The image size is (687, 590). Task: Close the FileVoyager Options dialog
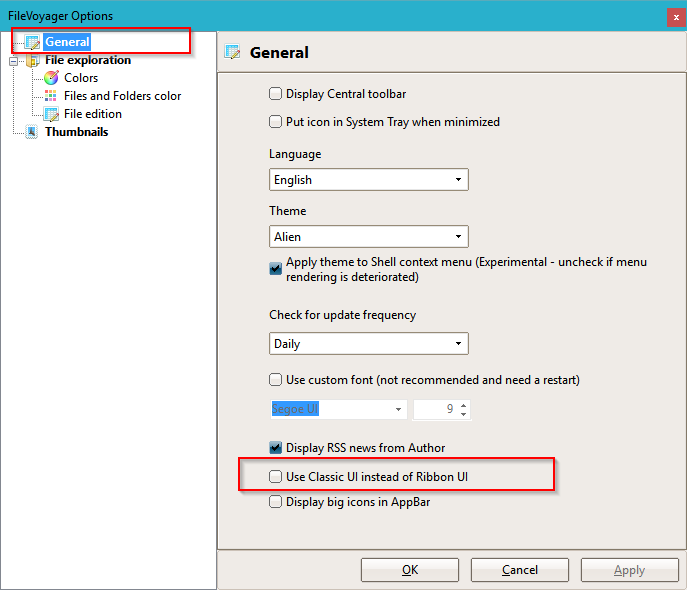pos(676,18)
